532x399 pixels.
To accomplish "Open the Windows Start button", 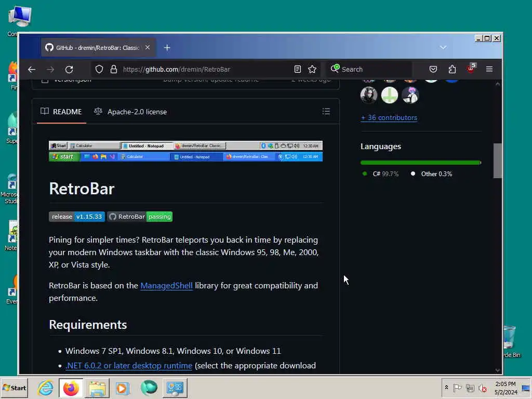I will pos(14,388).
